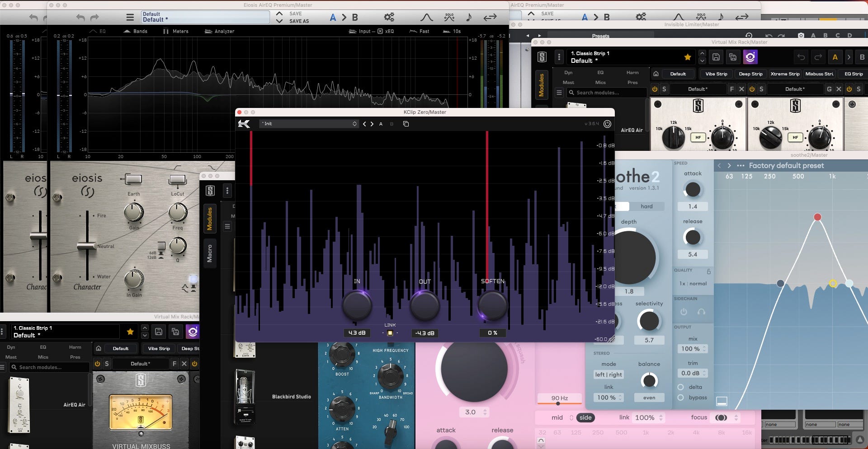Click undo arrow in front AirEQ window
Screen dimensions: 868x449
pyautogui.click(x=80, y=18)
